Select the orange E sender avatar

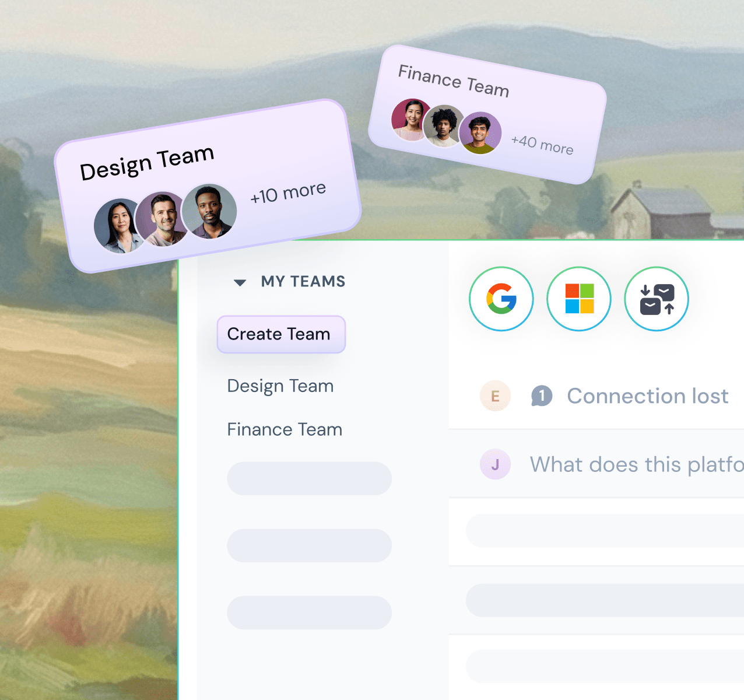click(495, 396)
